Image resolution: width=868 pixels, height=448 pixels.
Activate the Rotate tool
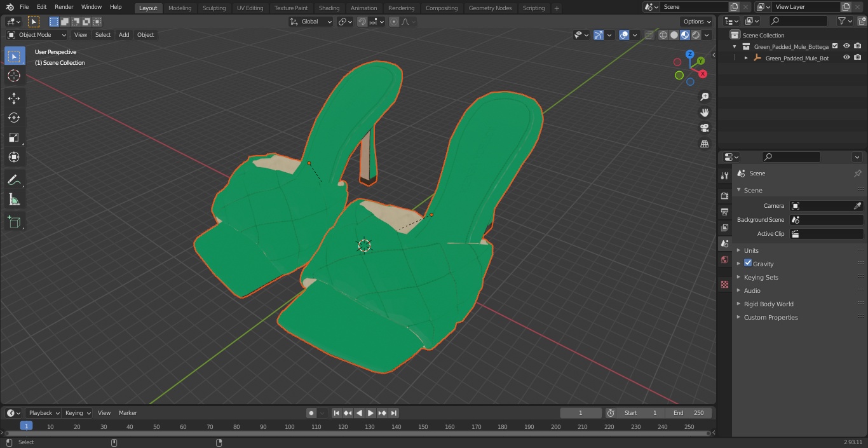[x=14, y=118]
